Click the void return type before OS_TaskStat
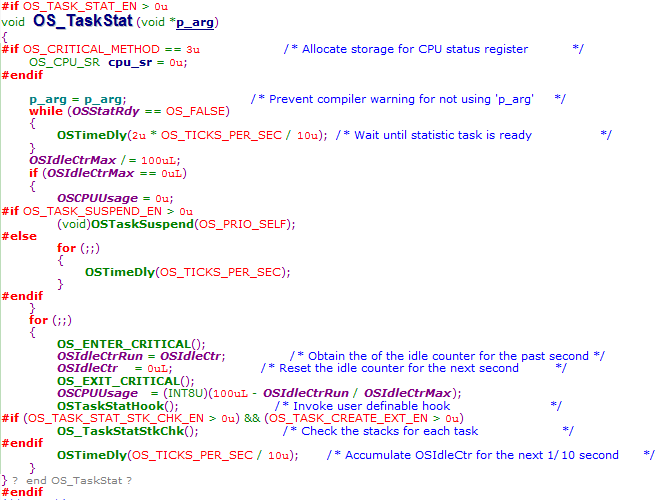Screen dimensions: 671x500 click(13, 22)
